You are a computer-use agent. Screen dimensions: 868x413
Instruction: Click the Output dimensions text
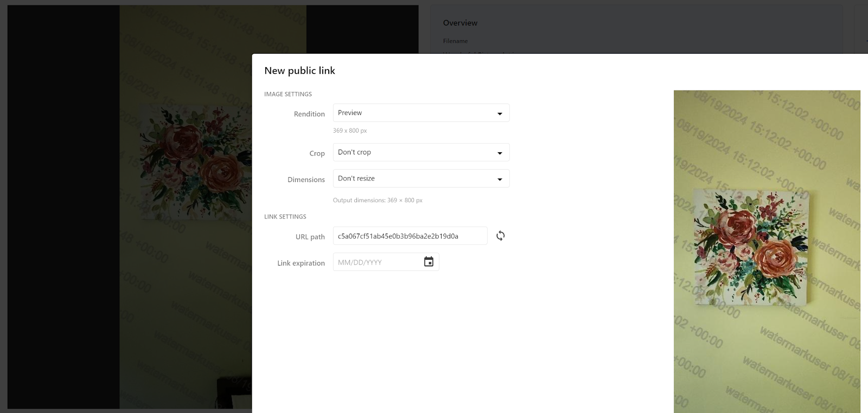click(x=378, y=200)
